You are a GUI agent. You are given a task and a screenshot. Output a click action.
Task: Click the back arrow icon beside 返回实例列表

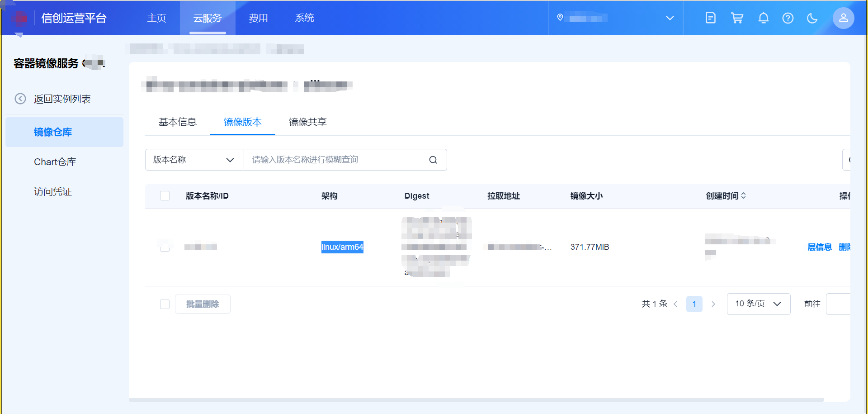click(x=20, y=99)
